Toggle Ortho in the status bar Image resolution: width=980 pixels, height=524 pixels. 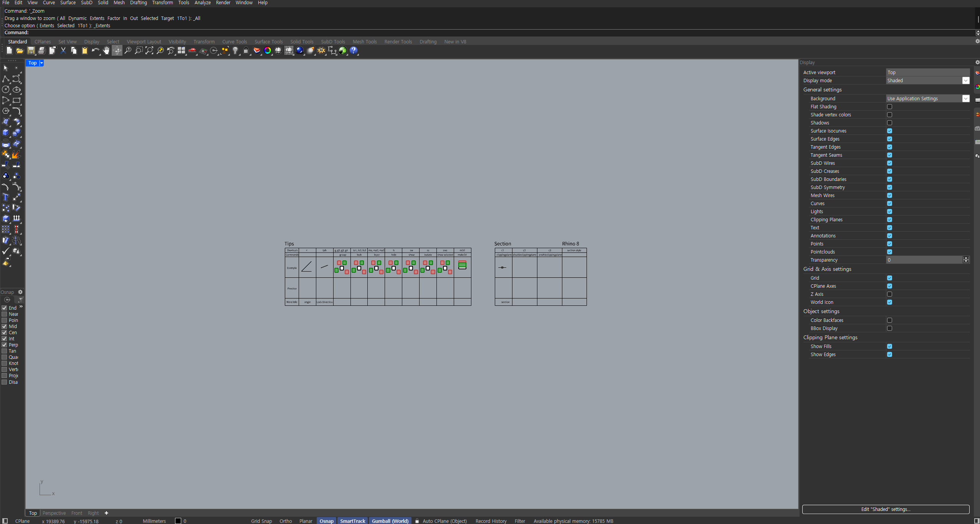[x=286, y=521]
